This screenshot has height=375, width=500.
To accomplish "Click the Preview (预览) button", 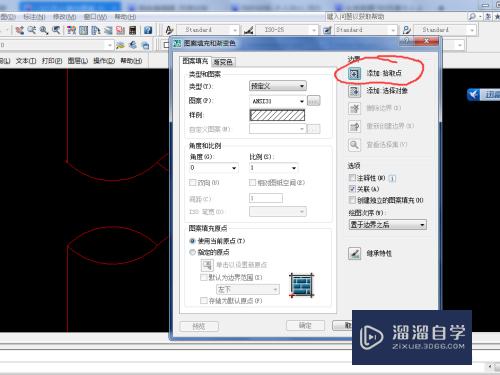I will [x=199, y=326].
